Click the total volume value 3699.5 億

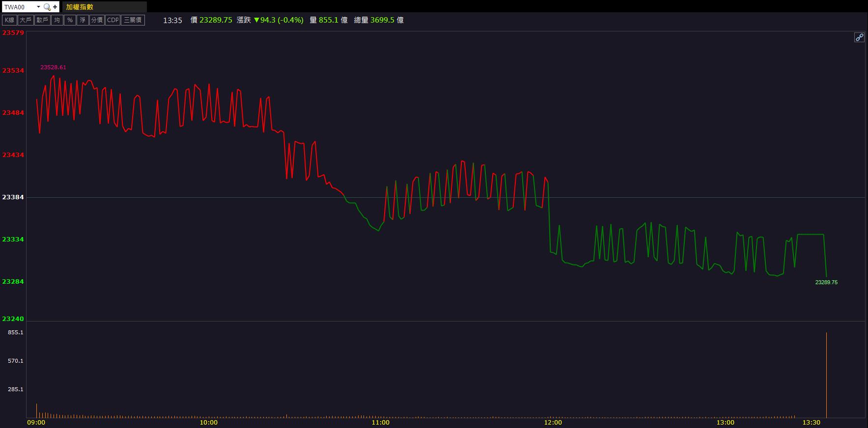tap(387, 20)
